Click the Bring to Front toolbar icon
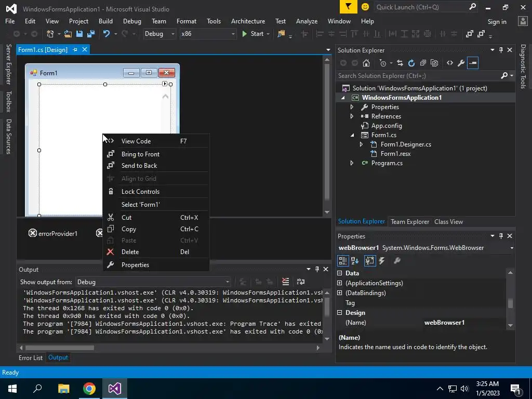Viewport: 532px width, 399px height. pos(470,34)
